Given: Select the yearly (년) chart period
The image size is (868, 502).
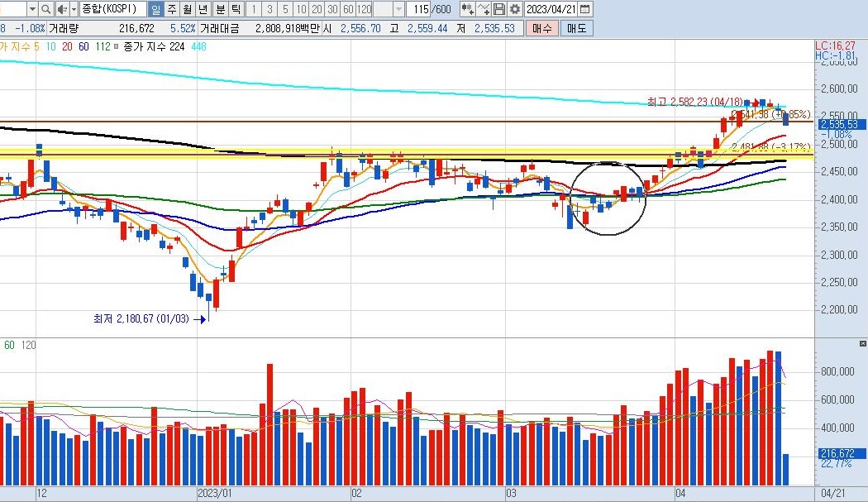Looking at the screenshot, I should 203,9.
